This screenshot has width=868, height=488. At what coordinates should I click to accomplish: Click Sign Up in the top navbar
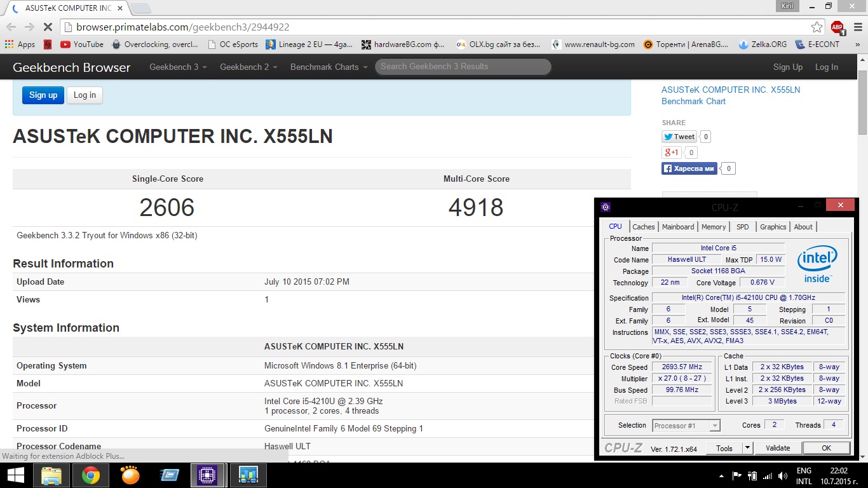788,67
